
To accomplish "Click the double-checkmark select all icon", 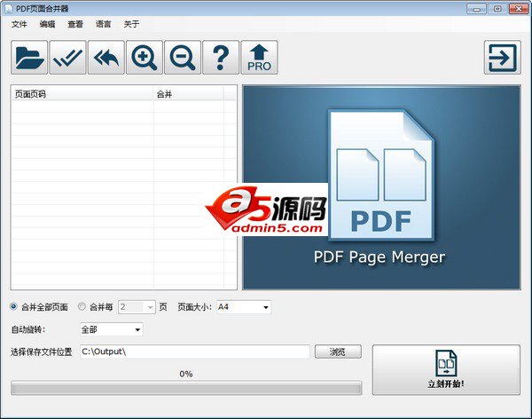I will pos(67,58).
